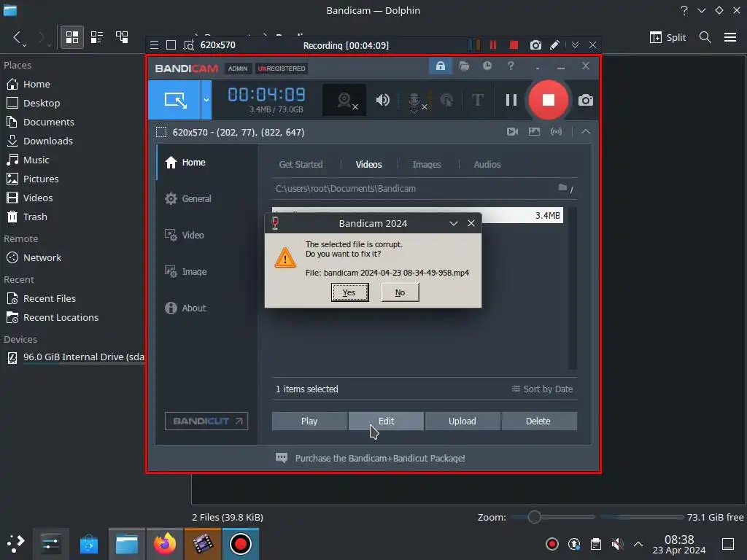This screenshot has height=560, width=747.
Task: Click the Dolphin Split view button
Action: pyautogui.click(x=667, y=37)
